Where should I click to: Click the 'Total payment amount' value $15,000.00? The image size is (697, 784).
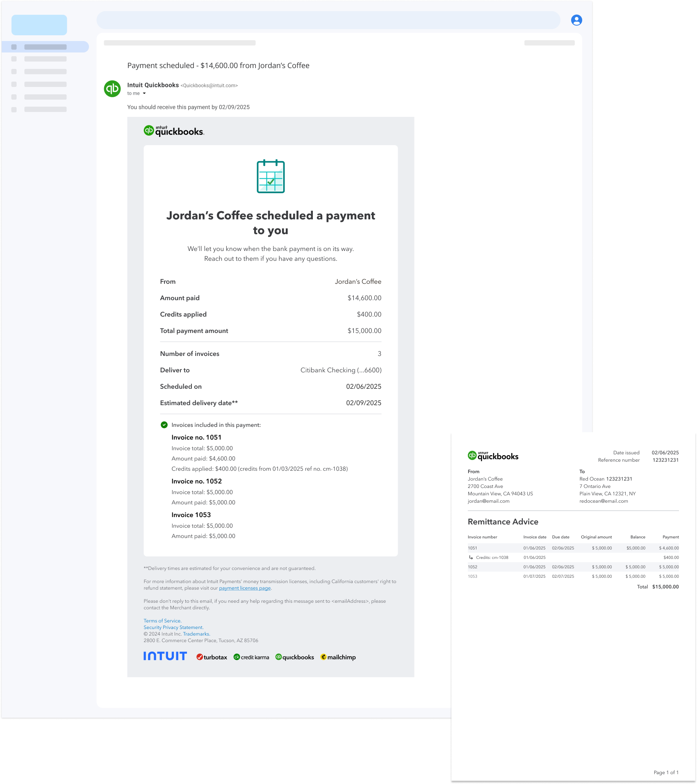pos(364,330)
